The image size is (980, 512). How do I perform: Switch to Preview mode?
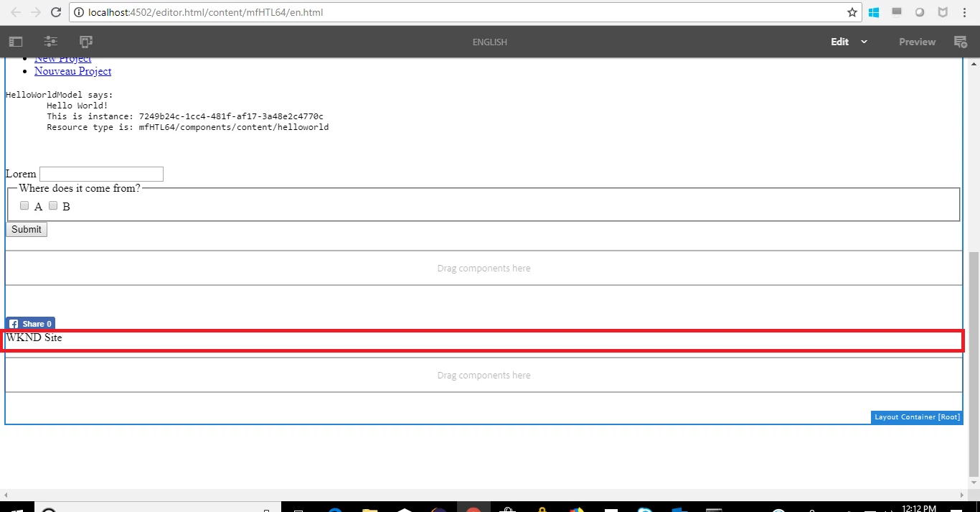[918, 42]
